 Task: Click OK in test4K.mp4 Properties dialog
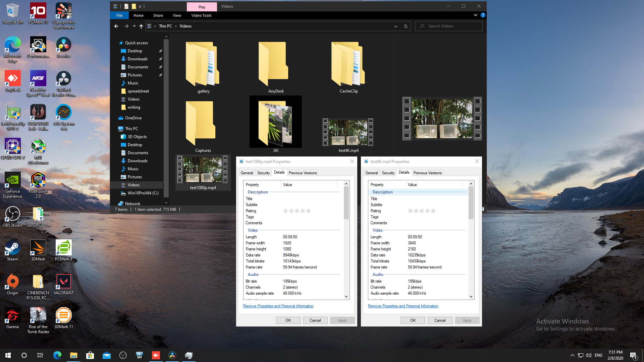point(413,320)
